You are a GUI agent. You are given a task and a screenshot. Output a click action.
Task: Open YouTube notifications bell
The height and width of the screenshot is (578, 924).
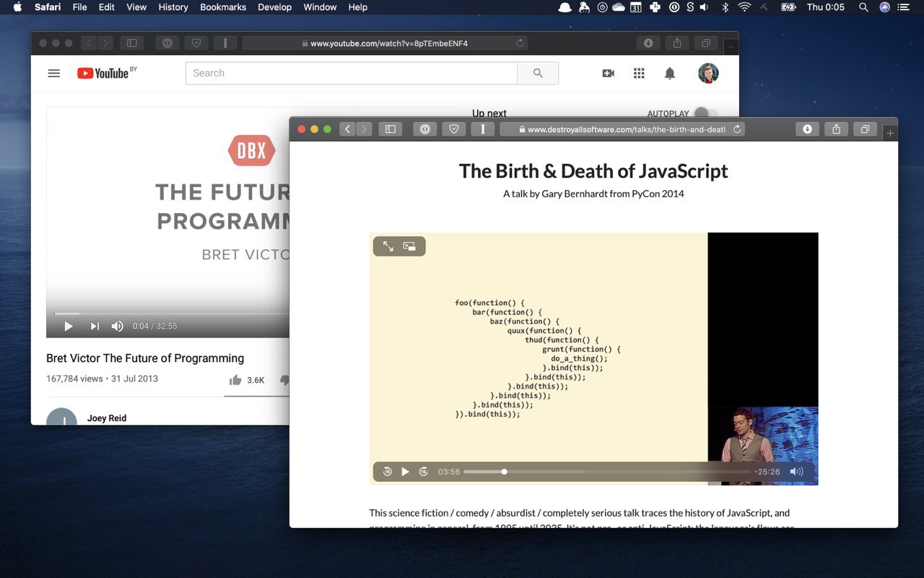(670, 73)
